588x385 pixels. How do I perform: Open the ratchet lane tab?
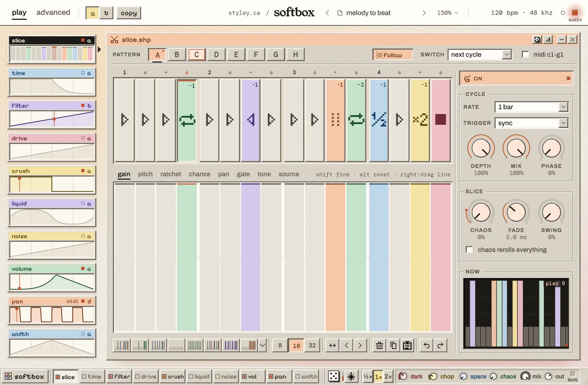[171, 174]
